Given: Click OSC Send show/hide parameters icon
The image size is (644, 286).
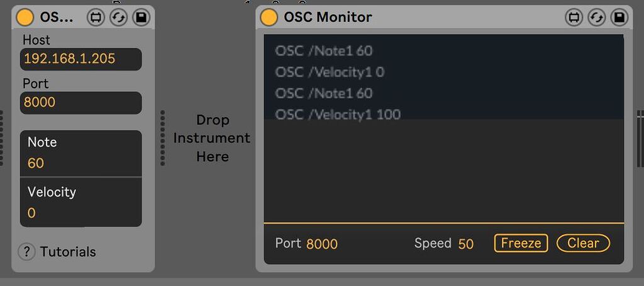Looking at the screenshot, I should pyautogui.click(x=96, y=17).
